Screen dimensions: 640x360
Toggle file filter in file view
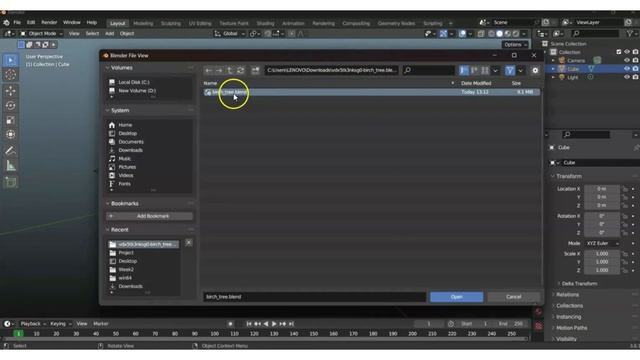510,71
